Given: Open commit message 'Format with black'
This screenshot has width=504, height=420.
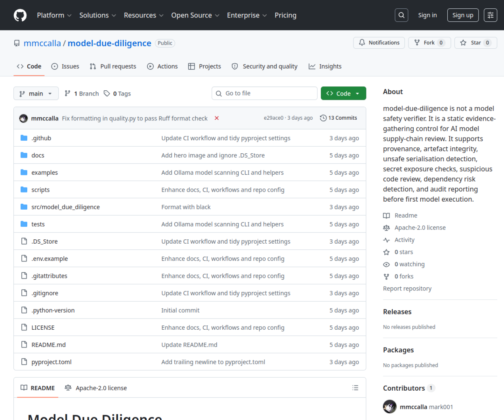Looking at the screenshot, I should pyautogui.click(x=186, y=207).
